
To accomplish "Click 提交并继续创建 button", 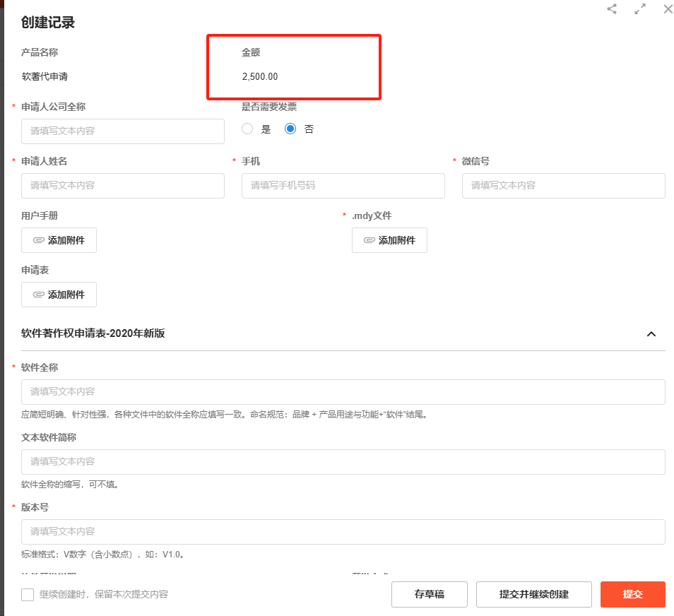I will [534, 595].
